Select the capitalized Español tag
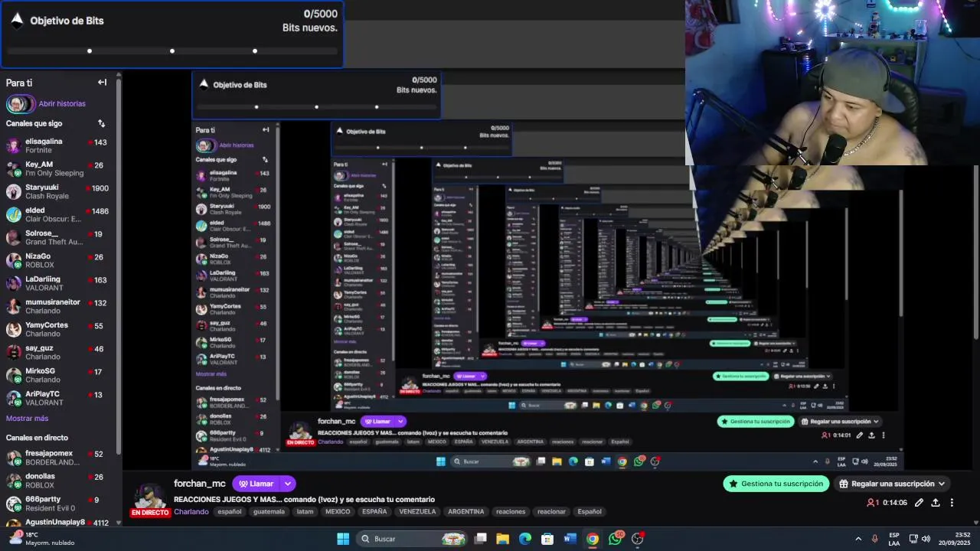Image resolution: width=980 pixels, height=551 pixels. 590,512
